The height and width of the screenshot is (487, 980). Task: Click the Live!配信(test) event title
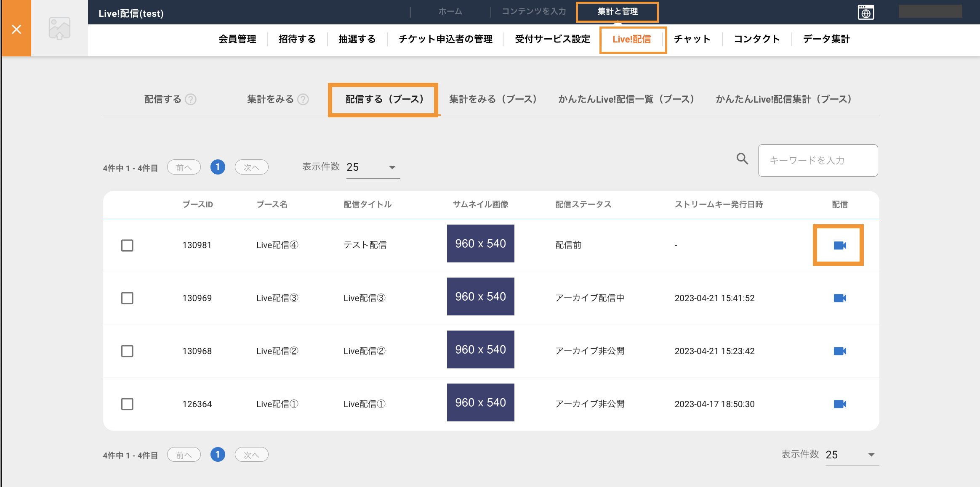pos(131,13)
